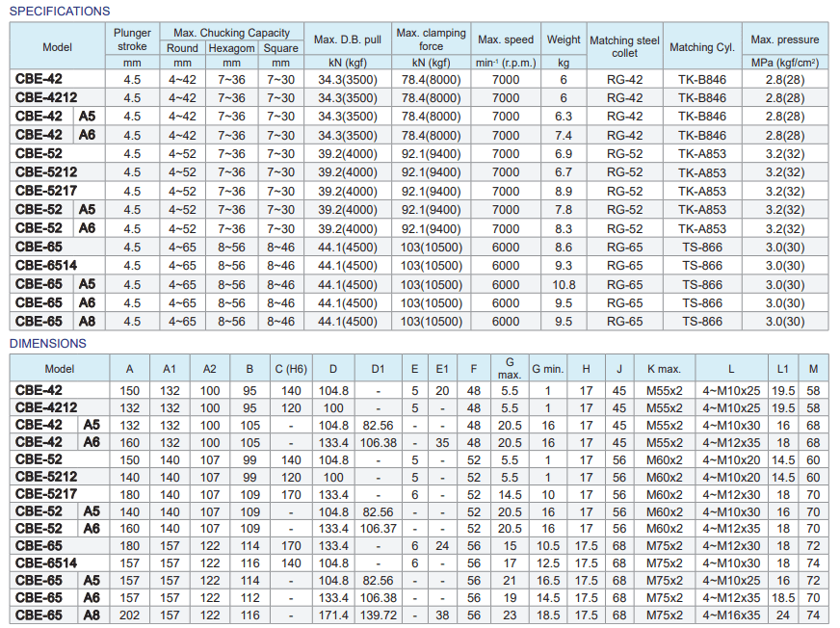Image resolution: width=840 pixels, height=628 pixels.
Task: Select the Plunger stroke column header
Action: click(x=132, y=39)
